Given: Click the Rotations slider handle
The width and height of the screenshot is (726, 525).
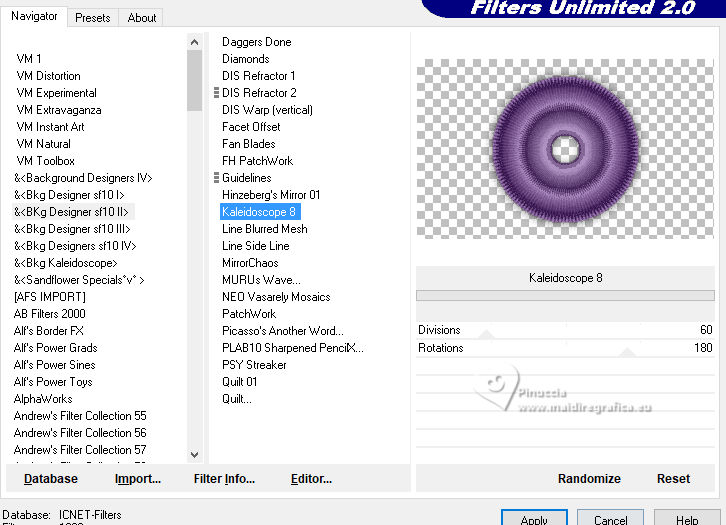Looking at the screenshot, I should pos(628,352).
